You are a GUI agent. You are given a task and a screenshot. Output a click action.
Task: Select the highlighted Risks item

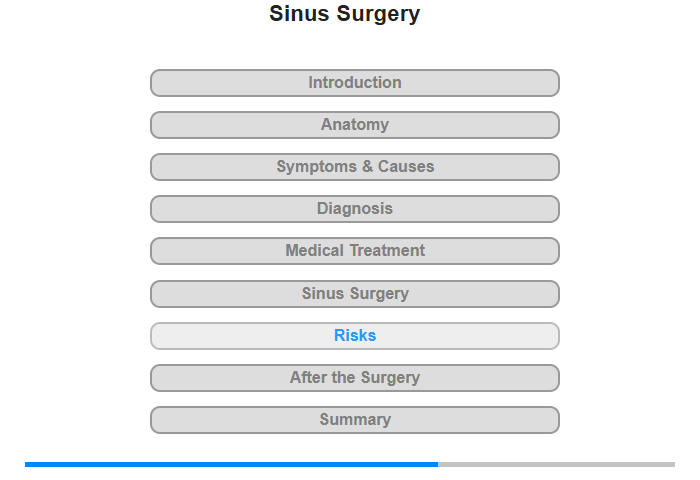click(x=355, y=336)
